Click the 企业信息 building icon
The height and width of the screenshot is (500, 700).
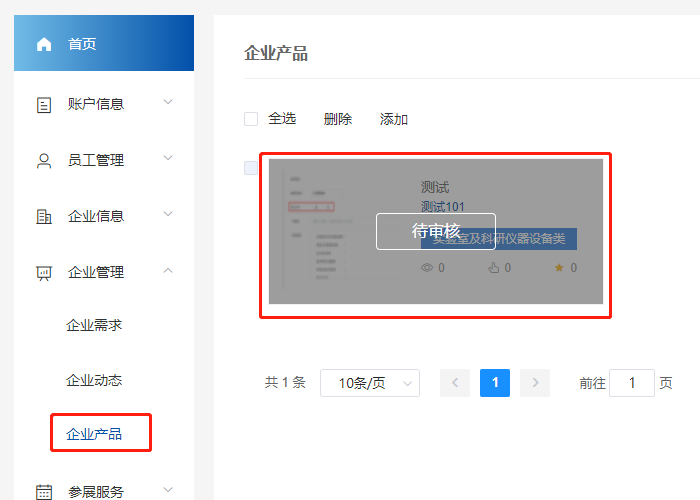43,216
